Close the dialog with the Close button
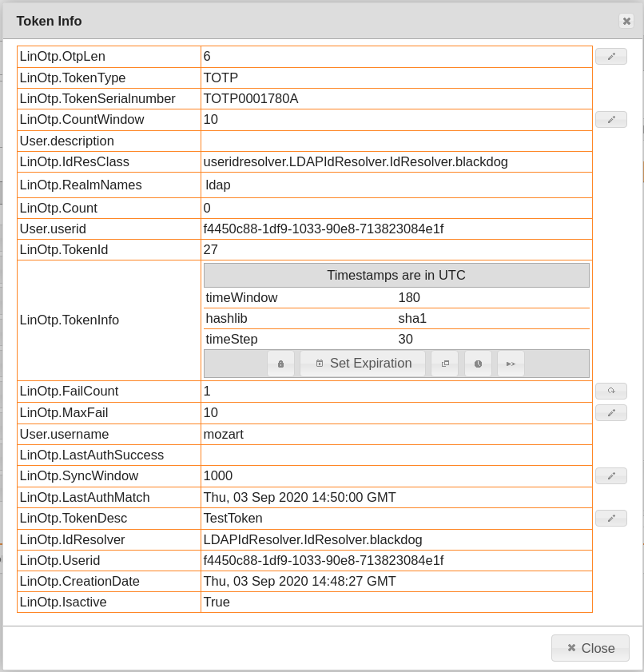Screen dimensions: 644x672 coord(590,648)
